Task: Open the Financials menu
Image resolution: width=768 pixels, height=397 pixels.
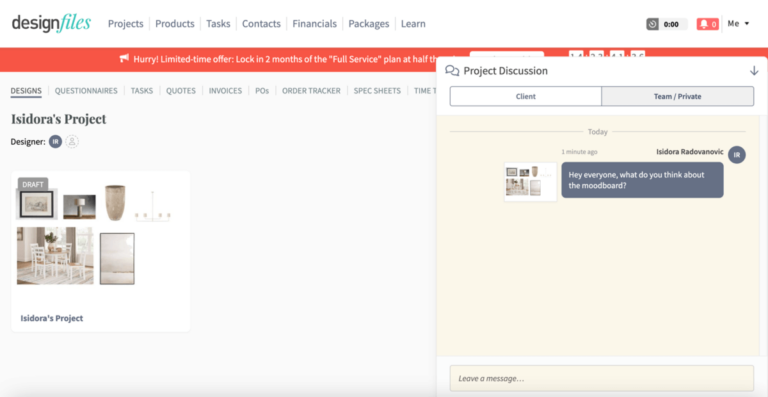Action: pyautogui.click(x=314, y=23)
